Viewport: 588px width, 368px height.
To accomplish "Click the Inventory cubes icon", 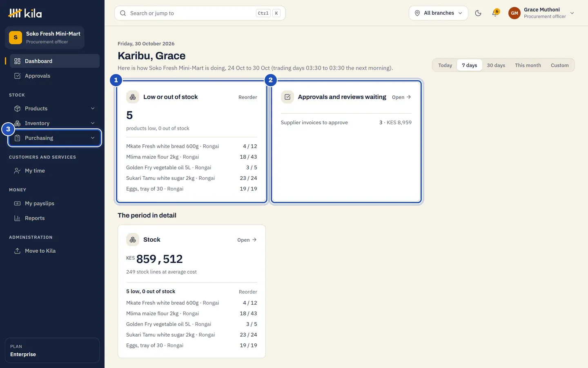I will click(17, 123).
